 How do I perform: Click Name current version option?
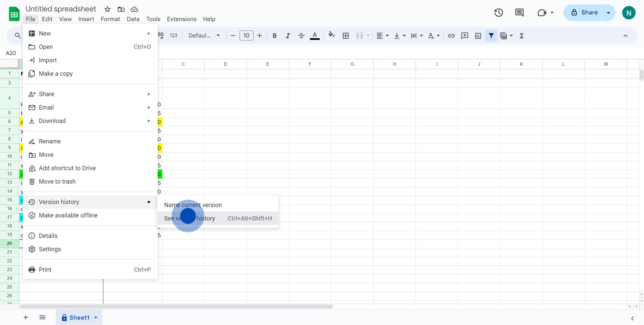coord(193,205)
